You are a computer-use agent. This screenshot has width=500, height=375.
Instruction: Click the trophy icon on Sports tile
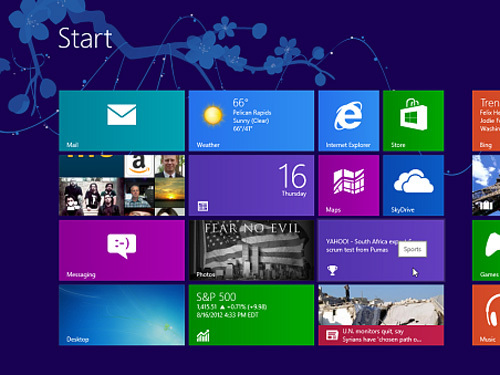pyautogui.click(x=332, y=270)
